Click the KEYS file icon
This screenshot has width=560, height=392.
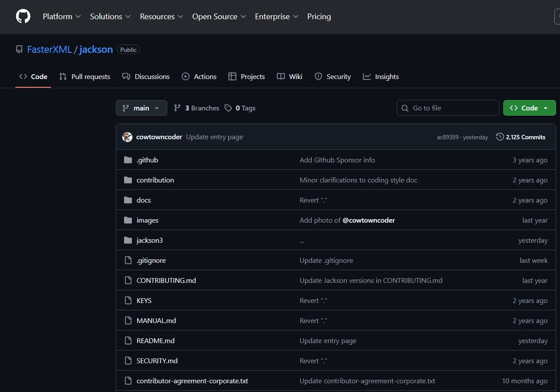click(128, 301)
